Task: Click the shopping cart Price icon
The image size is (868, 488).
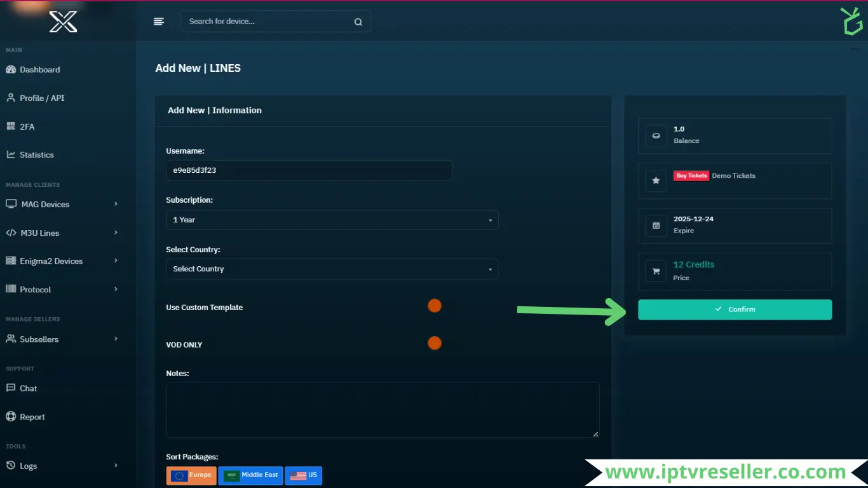Action: (x=656, y=271)
